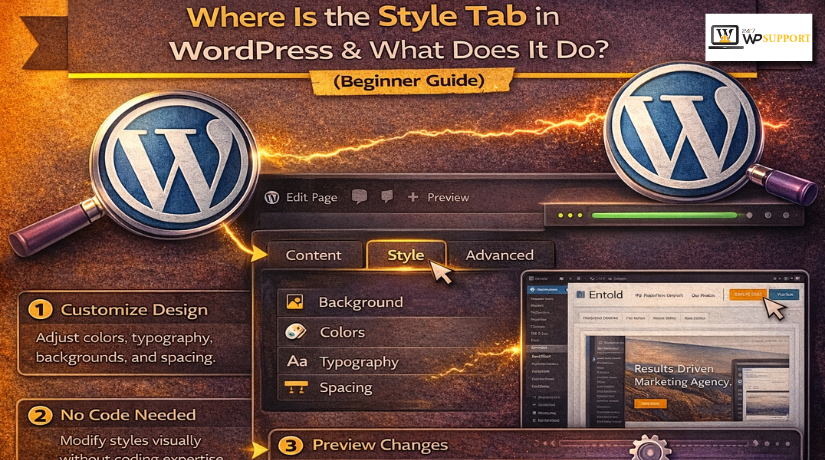Open the Content tab
This screenshot has width=825, height=460.
[x=313, y=255]
